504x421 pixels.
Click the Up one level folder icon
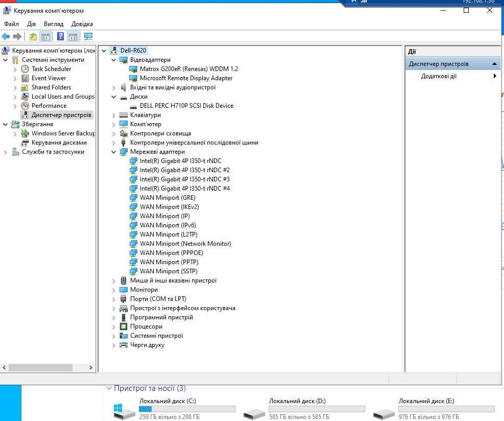click(33, 37)
